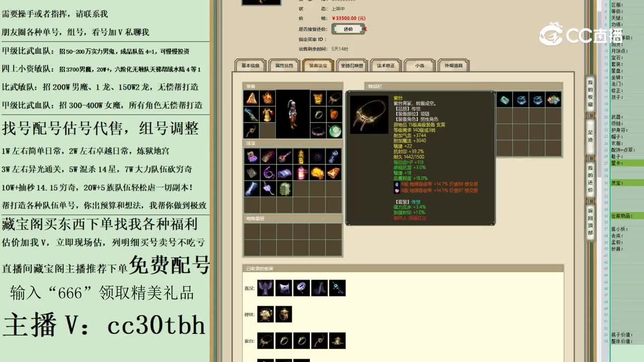Image resolution: width=644 pixels, height=362 pixels.
Task: Select first 西汉 set item icon
Action: click(x=265, y=288)
